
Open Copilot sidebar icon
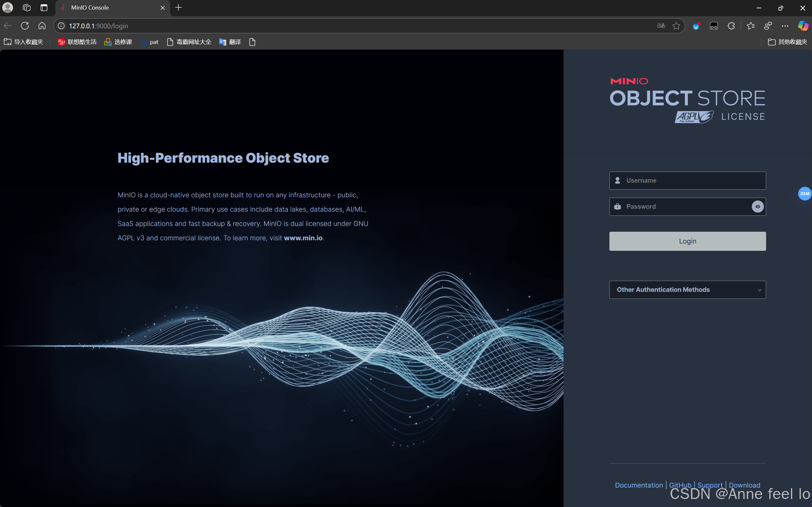pyautogui.click(x=803, y=26)
